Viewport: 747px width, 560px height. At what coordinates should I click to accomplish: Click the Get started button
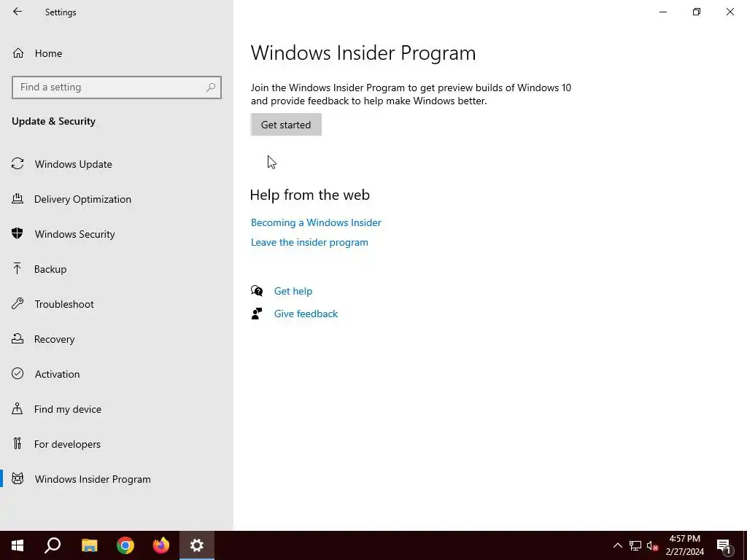point(286,124)
